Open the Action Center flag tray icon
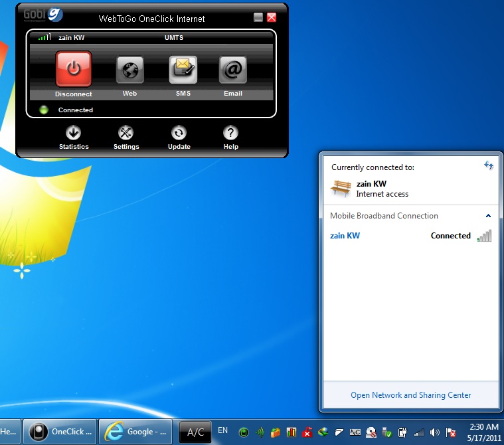This screenshot has height=445, width=504. point(451,432)
